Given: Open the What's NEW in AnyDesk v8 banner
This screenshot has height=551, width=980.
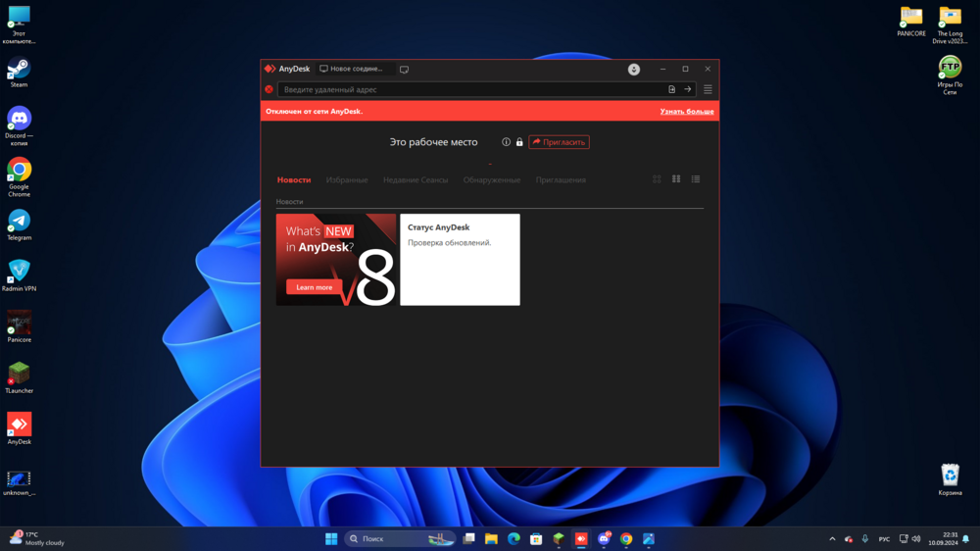Looking at the screenshot, I should tap(336, 260).
